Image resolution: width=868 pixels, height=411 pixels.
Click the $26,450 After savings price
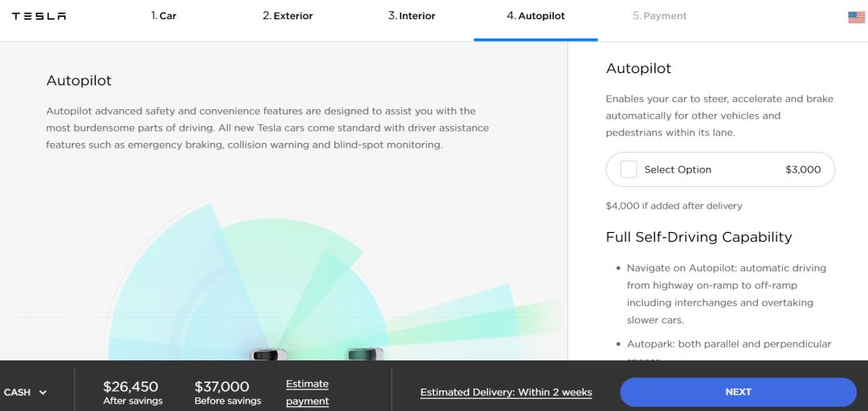click(x=133, y=393)
